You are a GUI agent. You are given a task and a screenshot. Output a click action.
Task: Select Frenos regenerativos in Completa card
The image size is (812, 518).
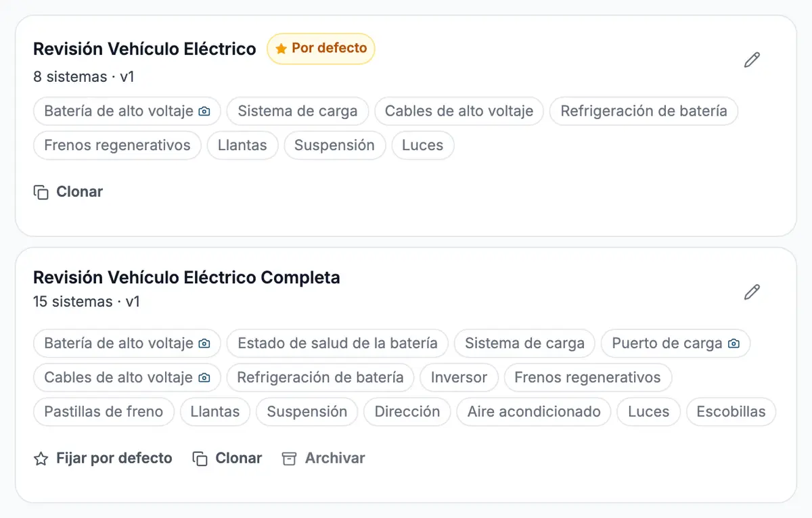587,378
